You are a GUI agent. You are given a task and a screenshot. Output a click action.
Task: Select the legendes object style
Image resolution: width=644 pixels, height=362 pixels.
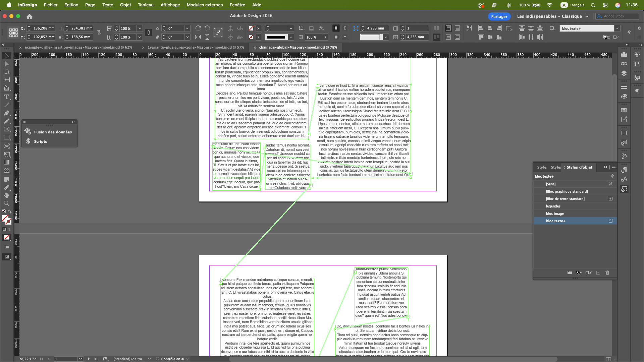[553, 206]
